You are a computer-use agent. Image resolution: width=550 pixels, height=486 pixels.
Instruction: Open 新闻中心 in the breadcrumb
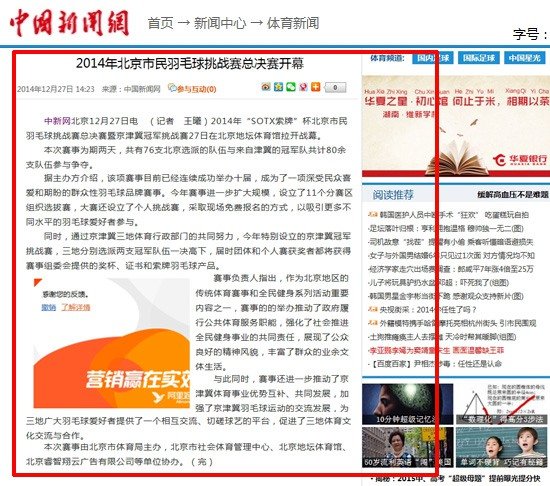coord(220,23)
